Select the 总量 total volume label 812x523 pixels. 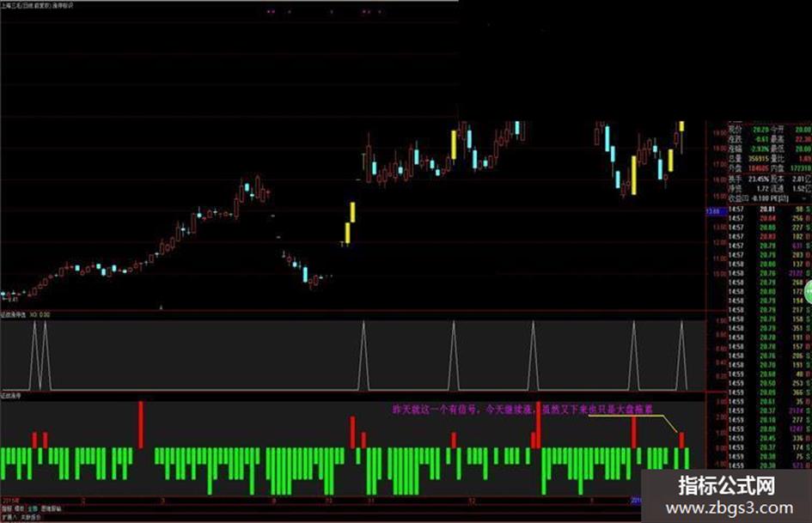coord(736,159)
